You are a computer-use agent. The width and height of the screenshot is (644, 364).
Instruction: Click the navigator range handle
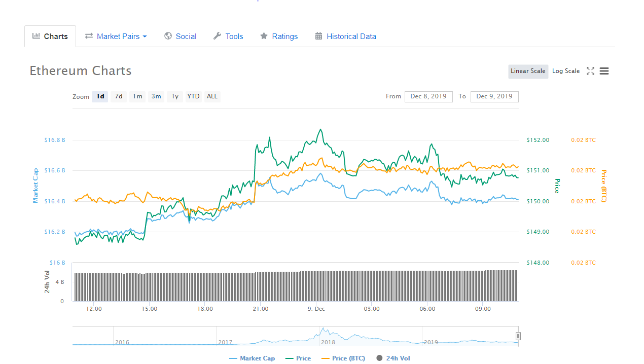518,336
